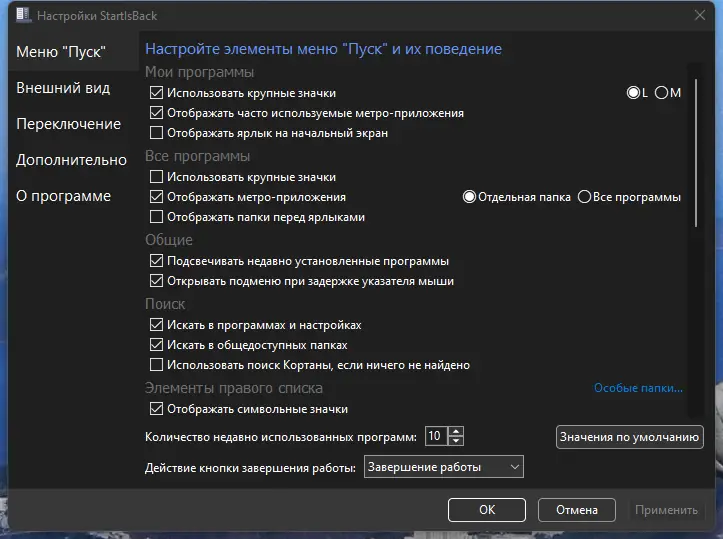Open the Дополнительно section
The height and width of the screenshot is (539, 723).
pyautogui.click(x=71, y=160)
